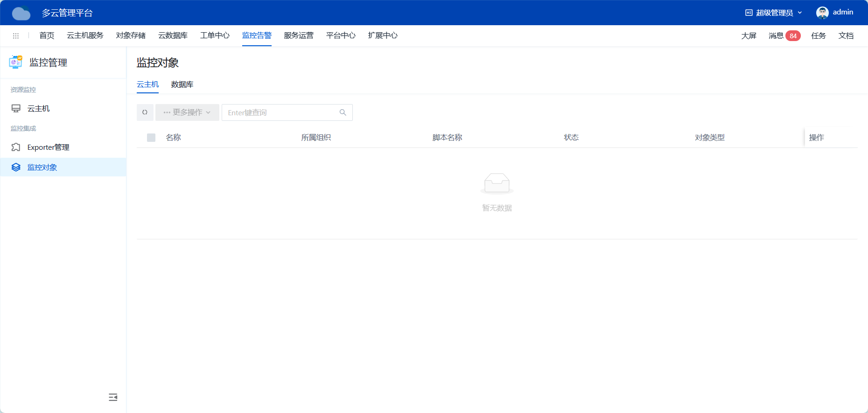The image size is (868, 413).
Task: Open the 文档 link
Action: click(x=846, y=36)
